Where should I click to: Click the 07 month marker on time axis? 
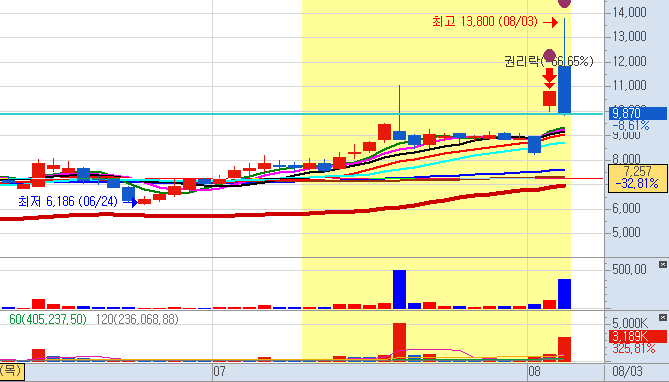219,371
